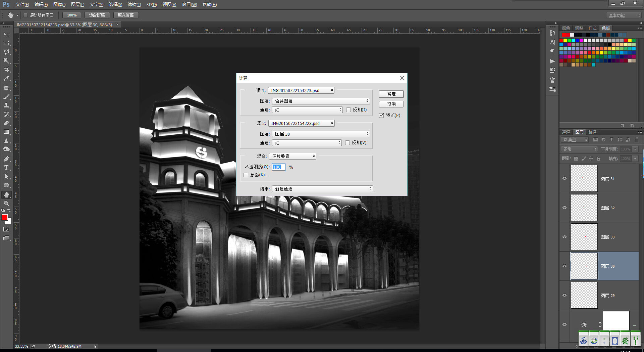The width and height of the screenshot is (644, 352).
Task: Enable Scroll All Windows checkbox
Action: click(25, 15)
